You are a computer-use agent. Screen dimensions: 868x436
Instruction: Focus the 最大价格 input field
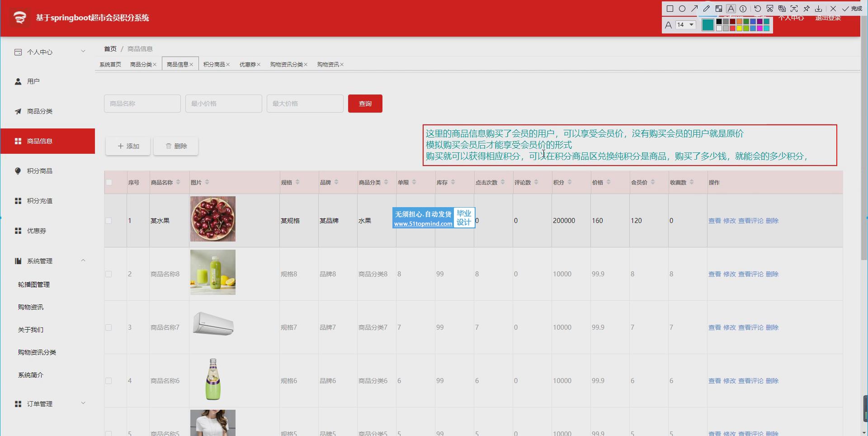(305, 104)
